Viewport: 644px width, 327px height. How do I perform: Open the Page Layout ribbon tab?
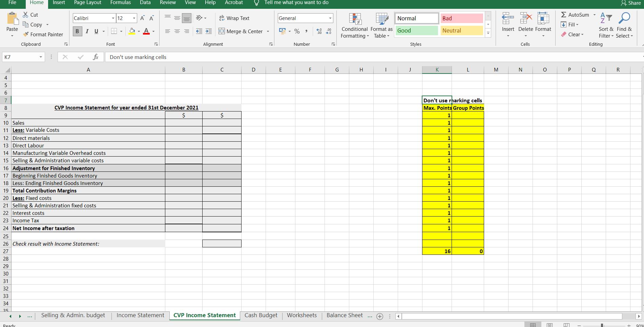87,3
